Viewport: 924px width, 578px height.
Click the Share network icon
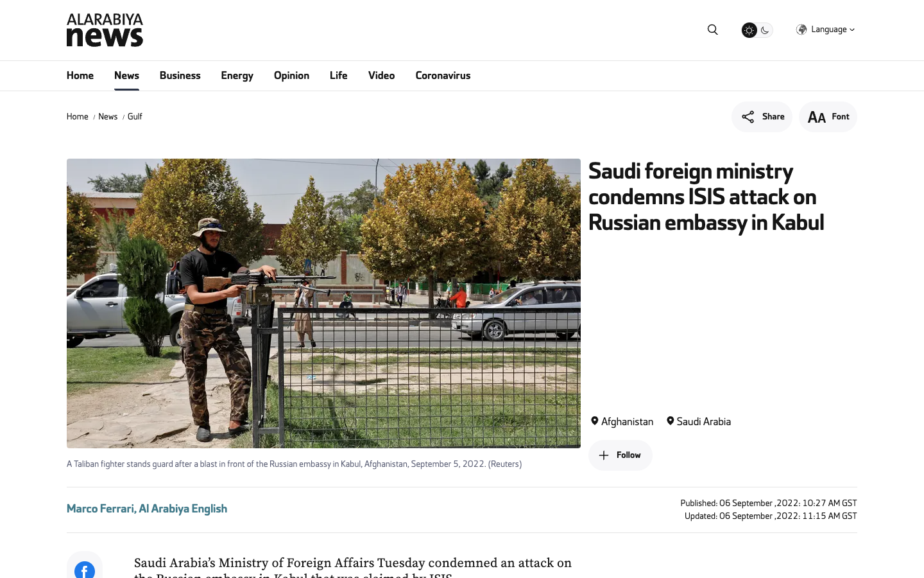[748, 117]
